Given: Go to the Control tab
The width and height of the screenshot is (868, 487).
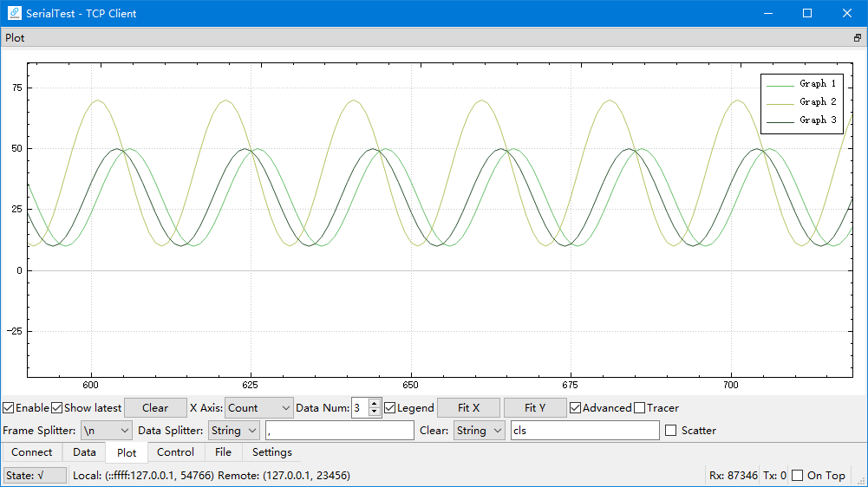Looking at the screenshot, I should tap(175, 452).
